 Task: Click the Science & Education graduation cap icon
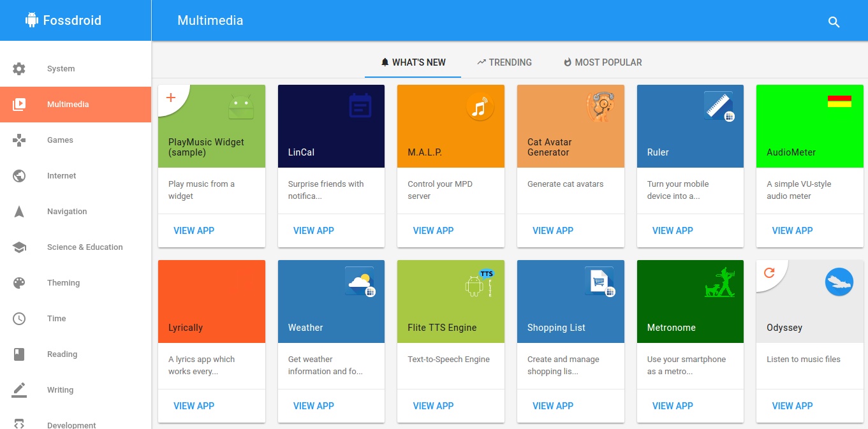(x=19, y=247)
